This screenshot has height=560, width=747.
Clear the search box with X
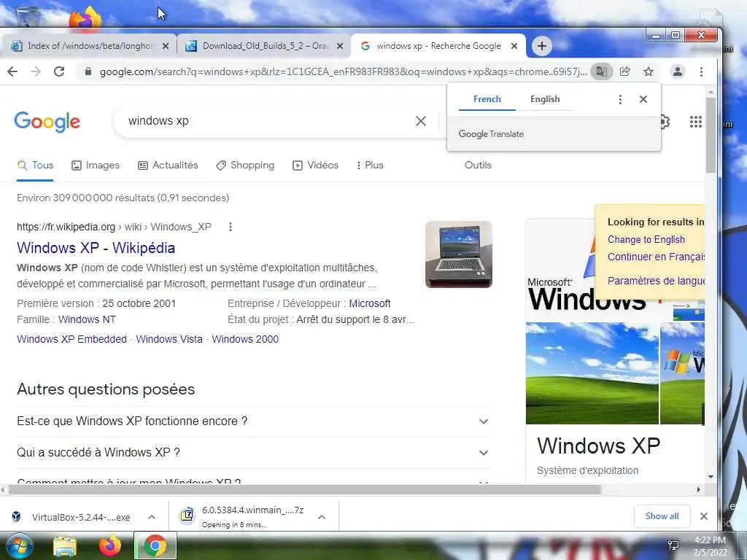[x=421, y=121]
